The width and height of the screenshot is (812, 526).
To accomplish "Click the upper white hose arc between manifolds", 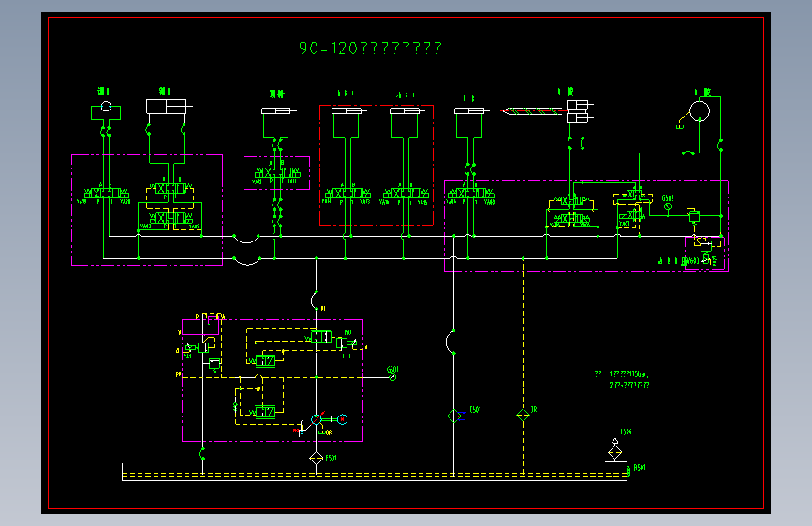I will tap(246, 239).
